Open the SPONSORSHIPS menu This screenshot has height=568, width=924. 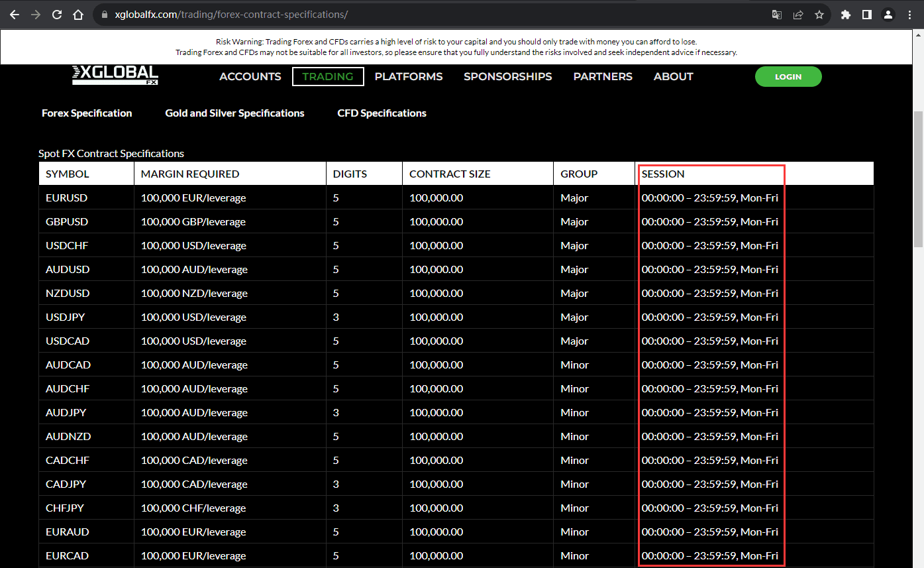click(x=508, y=77)
